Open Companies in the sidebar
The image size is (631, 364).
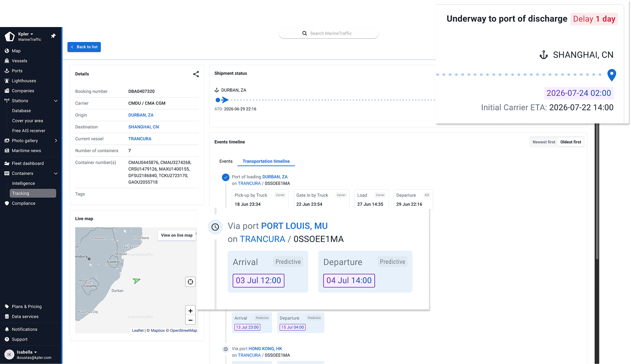[x=23, y=91]
